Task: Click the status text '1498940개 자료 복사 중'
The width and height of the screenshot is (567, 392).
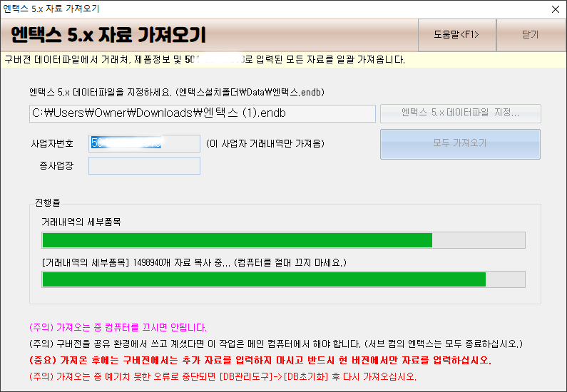Action: click(x=181, y=263)
